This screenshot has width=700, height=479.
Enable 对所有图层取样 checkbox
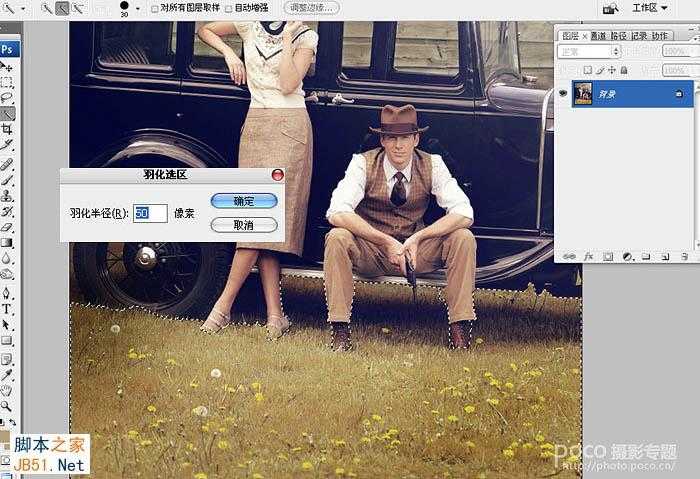[154, 8]
